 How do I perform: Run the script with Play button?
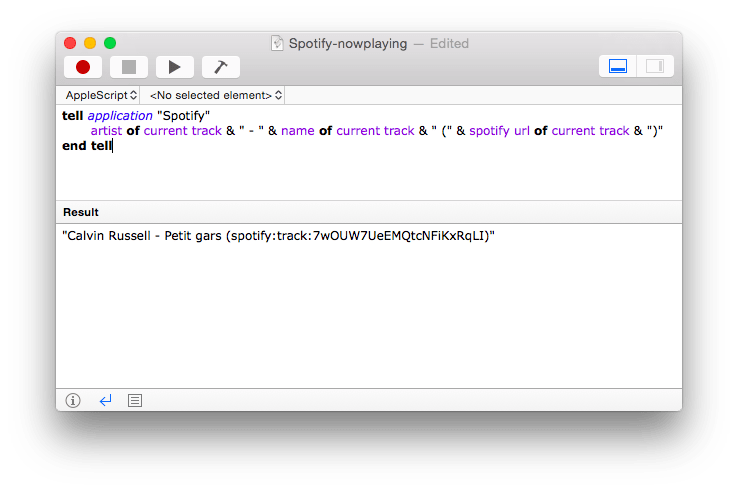pos(175,67)
